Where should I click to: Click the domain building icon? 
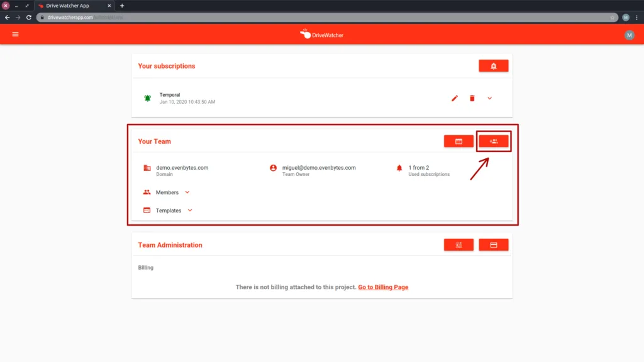[147, 168]
